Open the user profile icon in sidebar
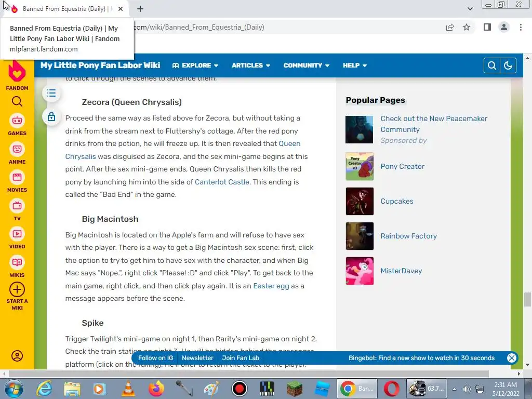Image resolution: width=532 pixels, height=399 pixels. click(x=17, y=355)
